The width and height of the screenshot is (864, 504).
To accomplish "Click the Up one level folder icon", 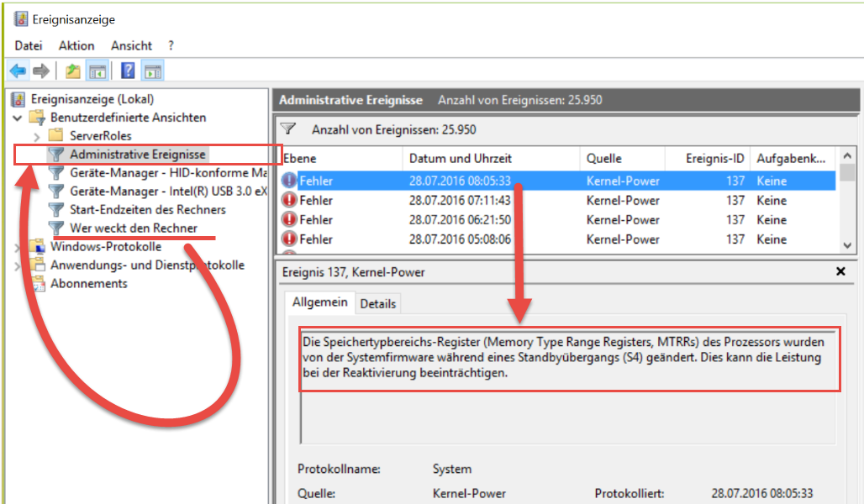I will click(73, 71).
